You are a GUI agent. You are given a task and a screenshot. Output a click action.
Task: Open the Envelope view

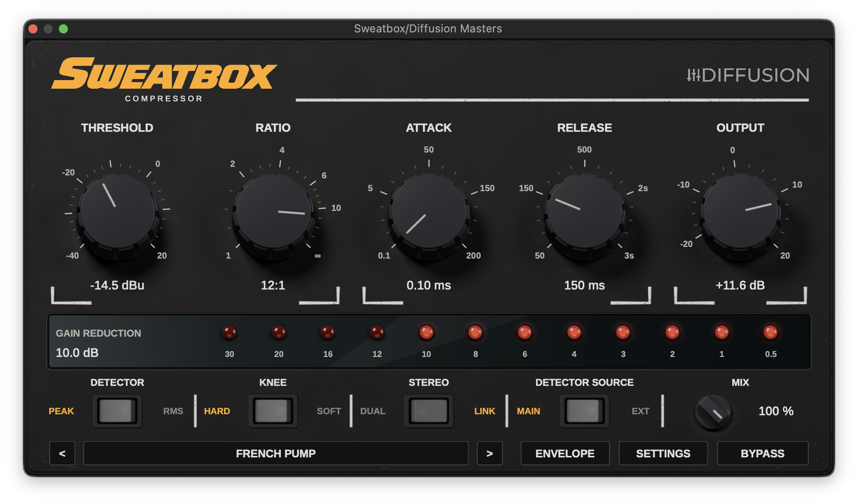click(x=565, y=453)
